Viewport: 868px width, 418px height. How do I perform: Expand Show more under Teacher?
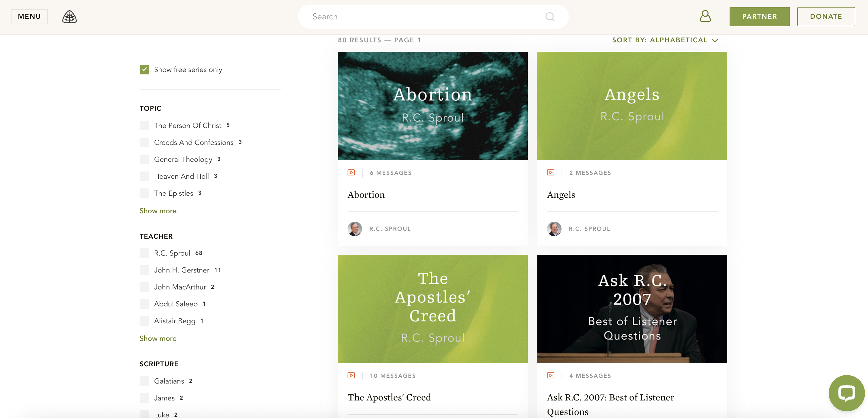[158, 338]
